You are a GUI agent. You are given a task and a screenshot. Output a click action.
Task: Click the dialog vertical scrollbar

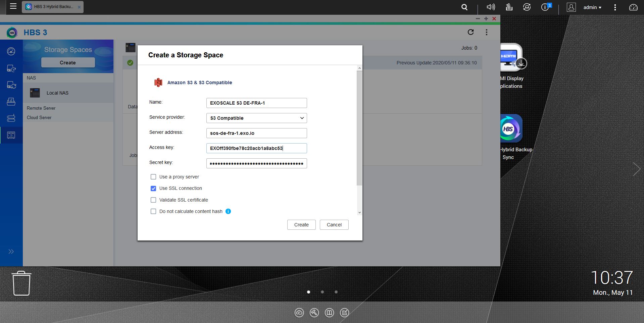[359, 127]
